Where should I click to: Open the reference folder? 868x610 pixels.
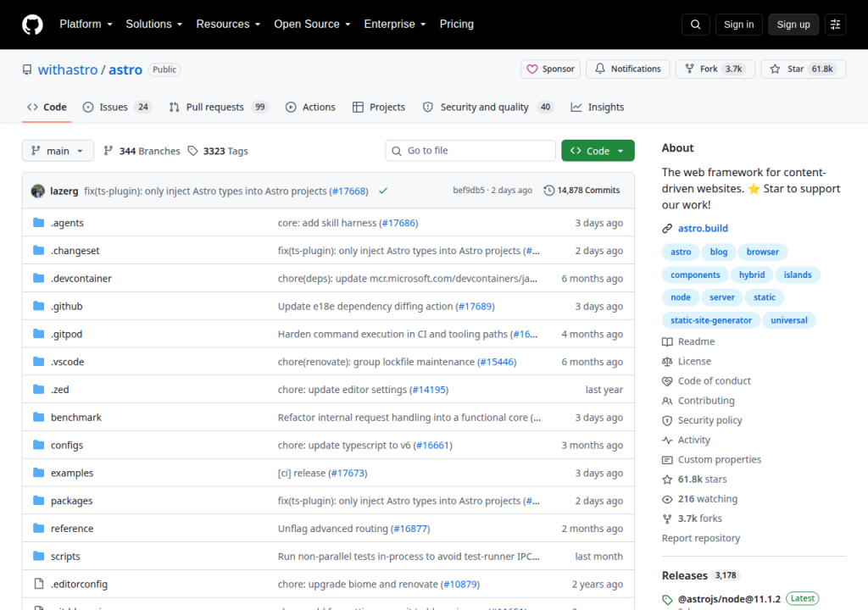click(72, 528)
